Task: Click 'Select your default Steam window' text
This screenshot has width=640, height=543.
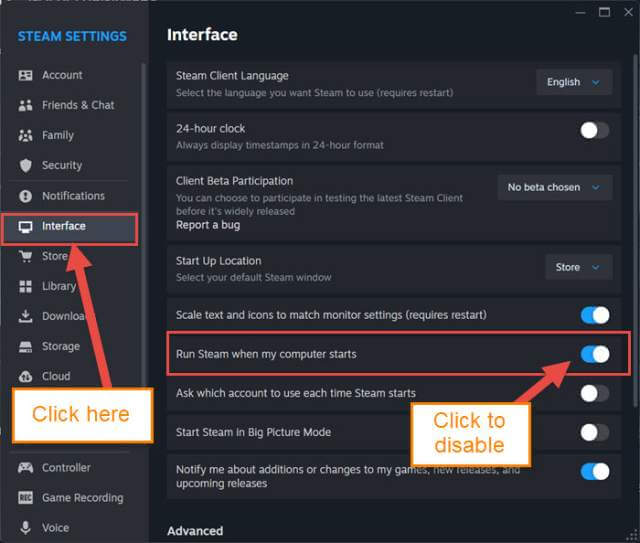Action: [x=253, y=278]
